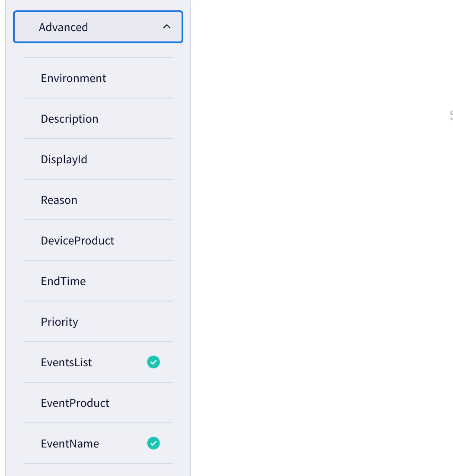
Task: Click the partial row beneath EventName
Action: click(98, 470)
